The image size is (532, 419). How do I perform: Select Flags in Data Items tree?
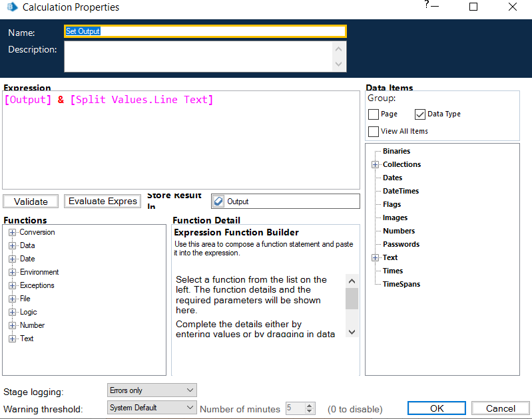tap(392, 204)
